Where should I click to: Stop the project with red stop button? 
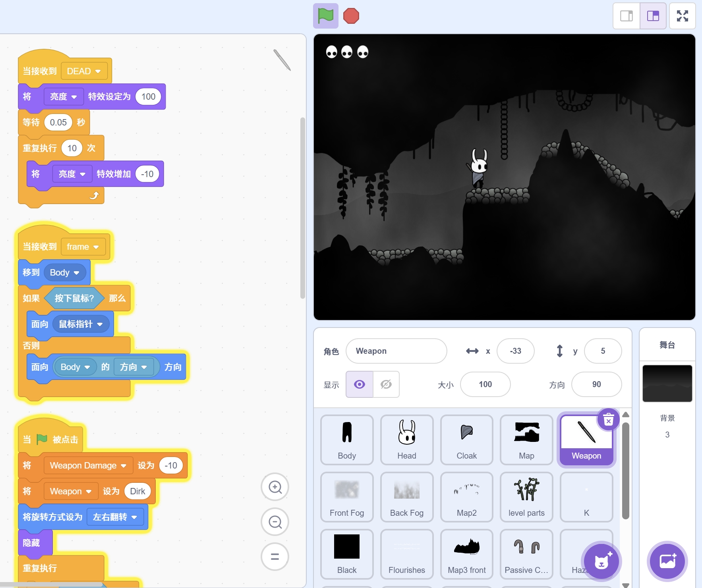pyautogui.click(x=351, y=16)
